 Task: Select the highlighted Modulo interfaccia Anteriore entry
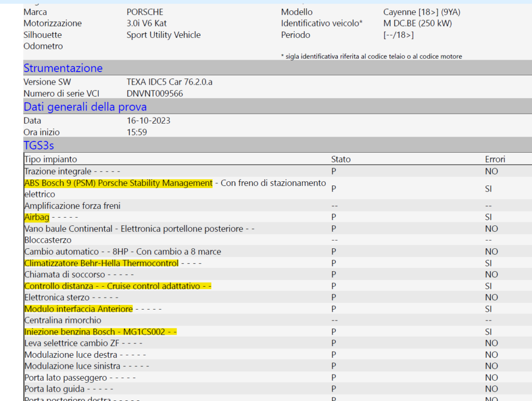click(x=78, y=309)
